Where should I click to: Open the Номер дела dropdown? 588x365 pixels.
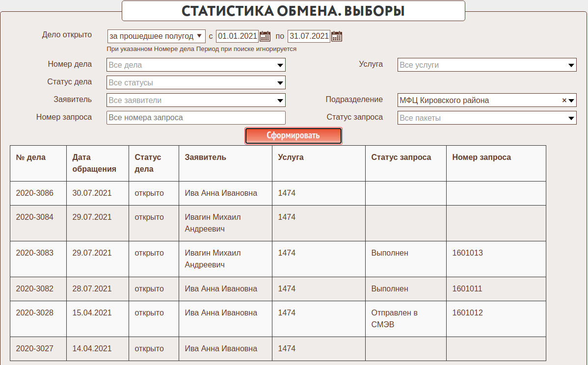point(280,65)
